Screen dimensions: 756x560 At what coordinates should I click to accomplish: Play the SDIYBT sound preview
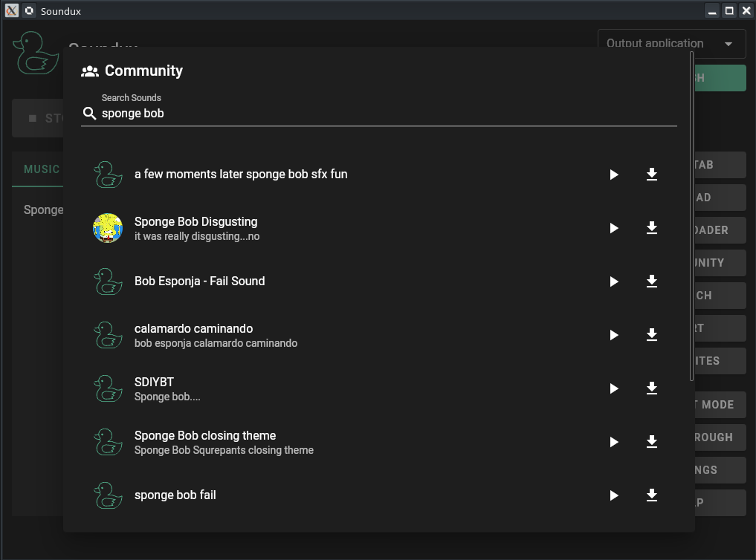click(614, 388)
